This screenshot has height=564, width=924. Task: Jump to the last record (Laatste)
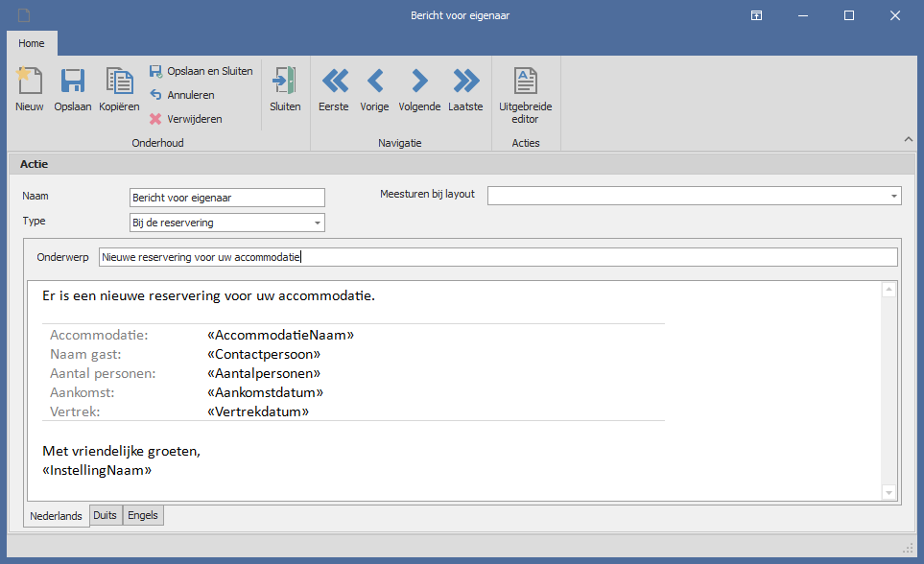coord(465,89)
